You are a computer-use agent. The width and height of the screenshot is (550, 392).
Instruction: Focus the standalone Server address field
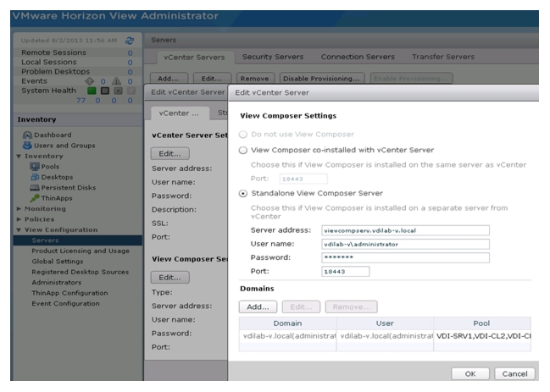pyautogui.click(x=405, y=230)
